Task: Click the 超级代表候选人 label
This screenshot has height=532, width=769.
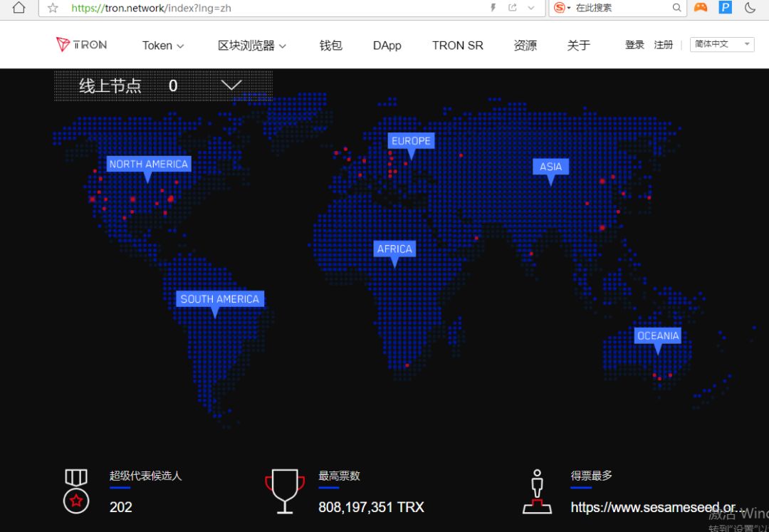Action: point(146,476)
